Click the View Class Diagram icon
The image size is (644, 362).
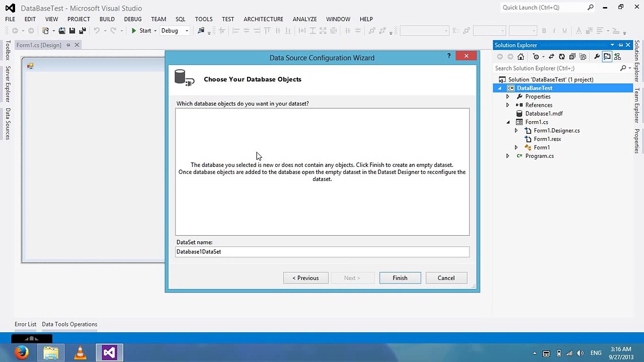tap(617, 57)
